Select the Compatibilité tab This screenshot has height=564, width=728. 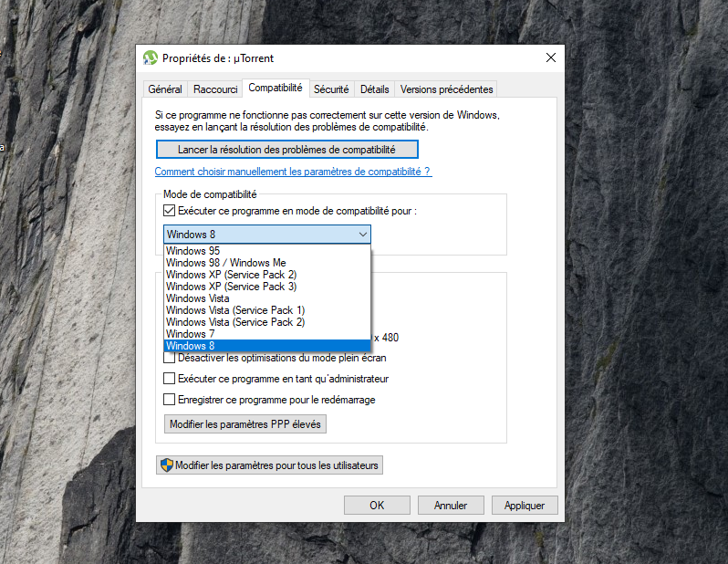click(x=276, y=88)
